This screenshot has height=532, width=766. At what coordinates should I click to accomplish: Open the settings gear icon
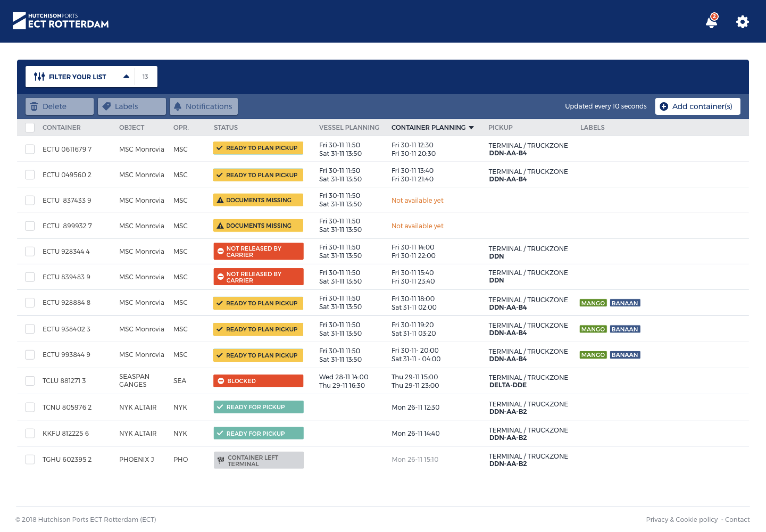tap(742, 22)
